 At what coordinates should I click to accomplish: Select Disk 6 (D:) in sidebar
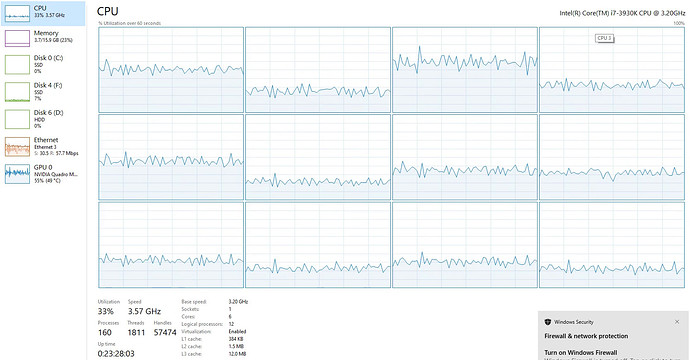[44, 119]
